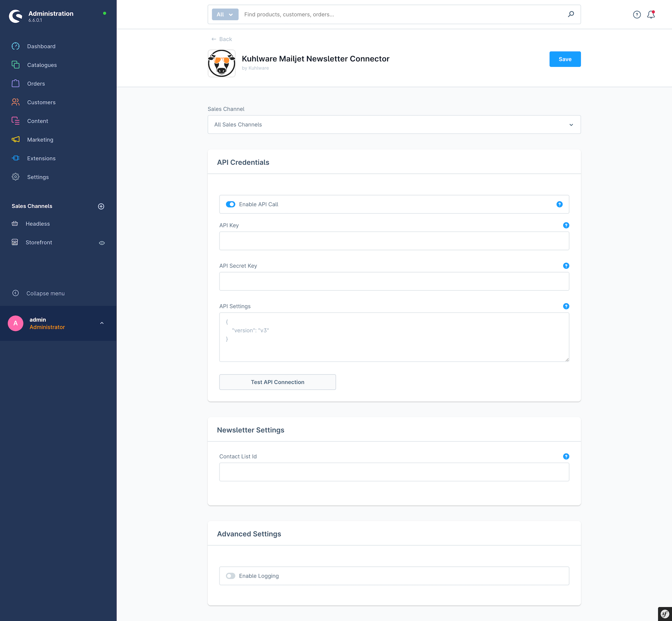Show help for Contact List Id

point(566,456)
